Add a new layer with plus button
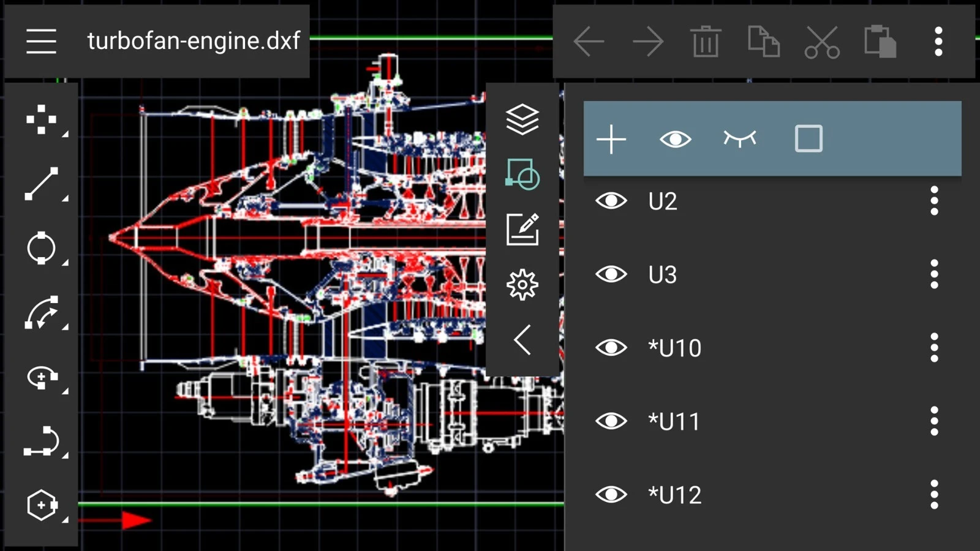Viewport: 980px width, 551px height. point(611,140)
